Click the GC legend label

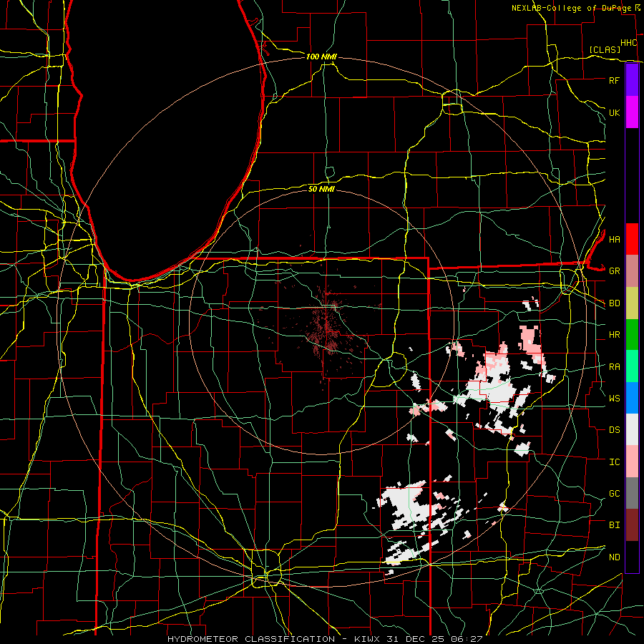[x=615, y=494]
